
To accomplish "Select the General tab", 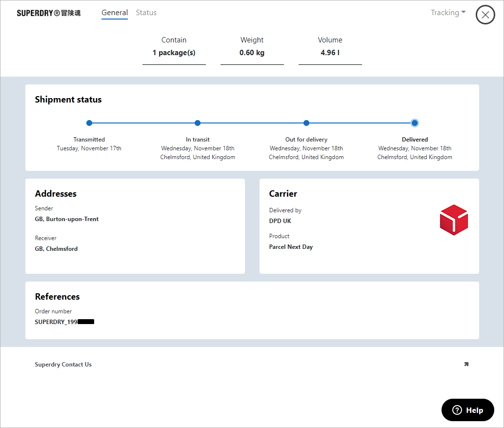I will point(115,13).
